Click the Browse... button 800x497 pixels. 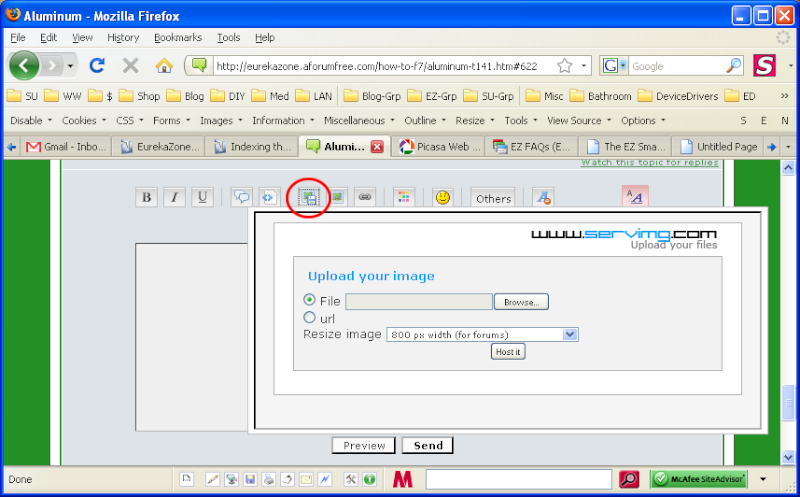[x=521, y=302]
